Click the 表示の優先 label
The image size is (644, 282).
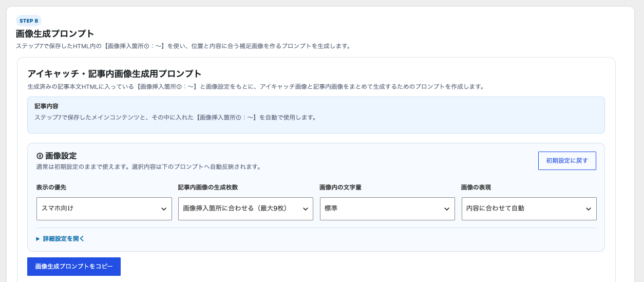coord(51,187)
